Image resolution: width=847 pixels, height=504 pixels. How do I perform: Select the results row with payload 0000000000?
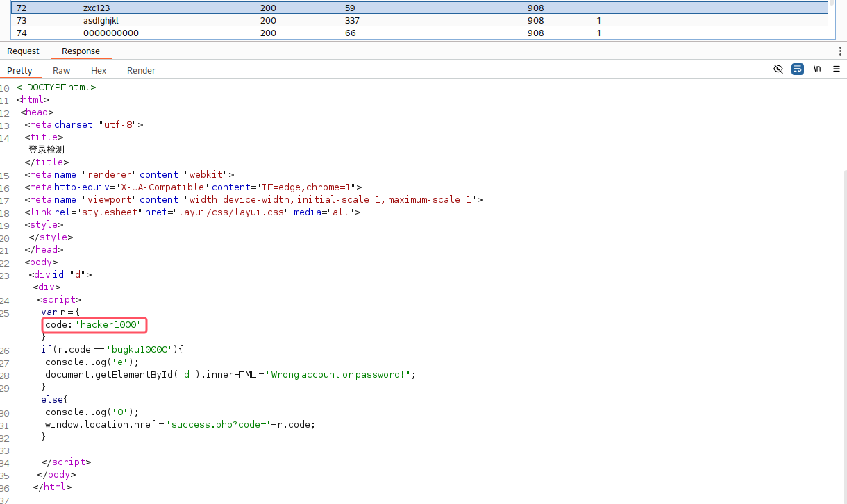[x=419, y=33]
